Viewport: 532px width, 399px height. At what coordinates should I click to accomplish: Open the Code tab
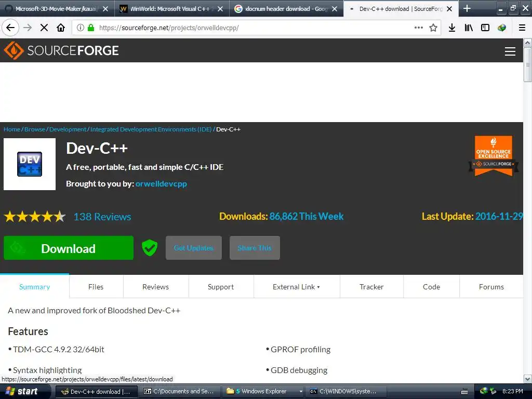431,287
